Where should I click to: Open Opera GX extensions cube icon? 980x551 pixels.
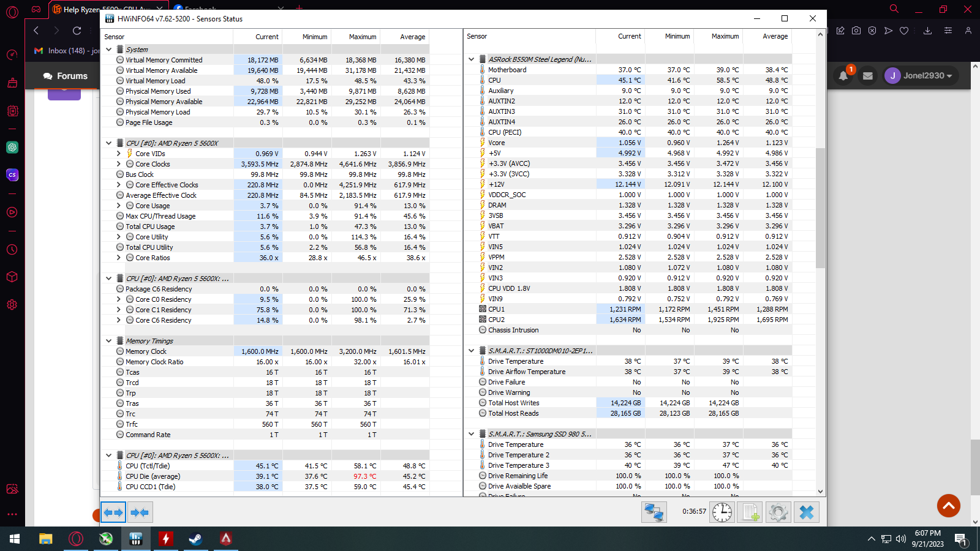[x=12, y=277]
